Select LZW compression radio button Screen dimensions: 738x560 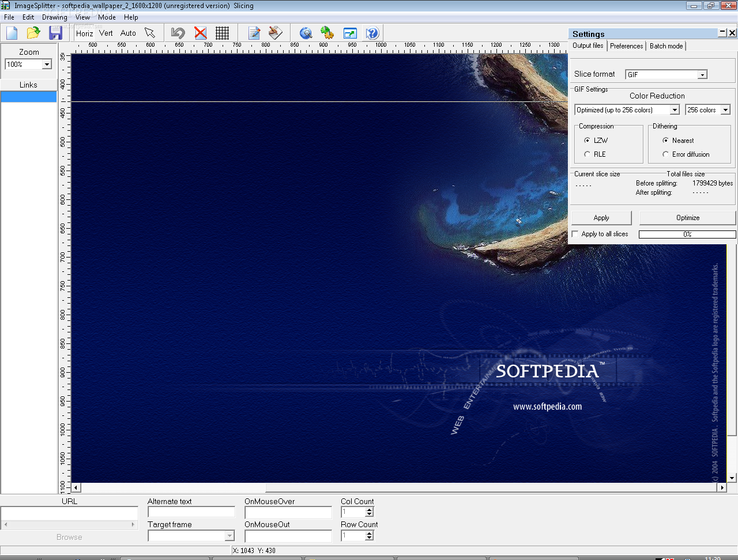tap(587, 141)
